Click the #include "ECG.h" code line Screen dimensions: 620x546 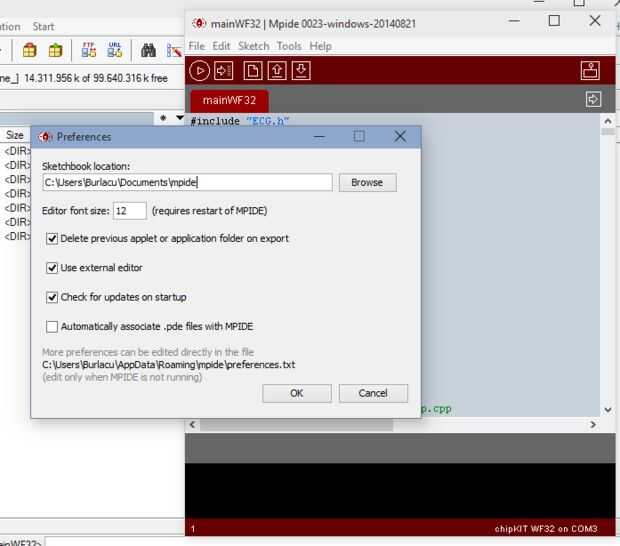240,121
